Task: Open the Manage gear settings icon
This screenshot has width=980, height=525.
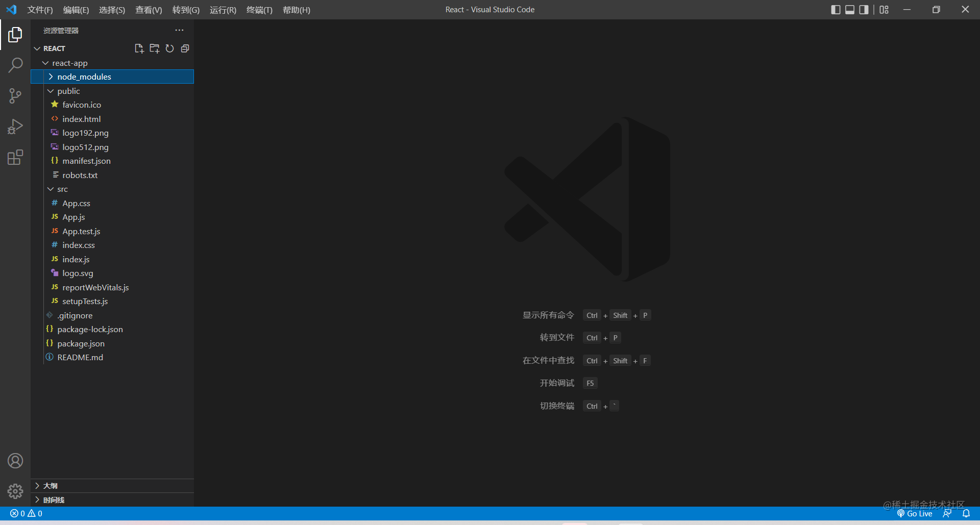Action: coord(15,491)
